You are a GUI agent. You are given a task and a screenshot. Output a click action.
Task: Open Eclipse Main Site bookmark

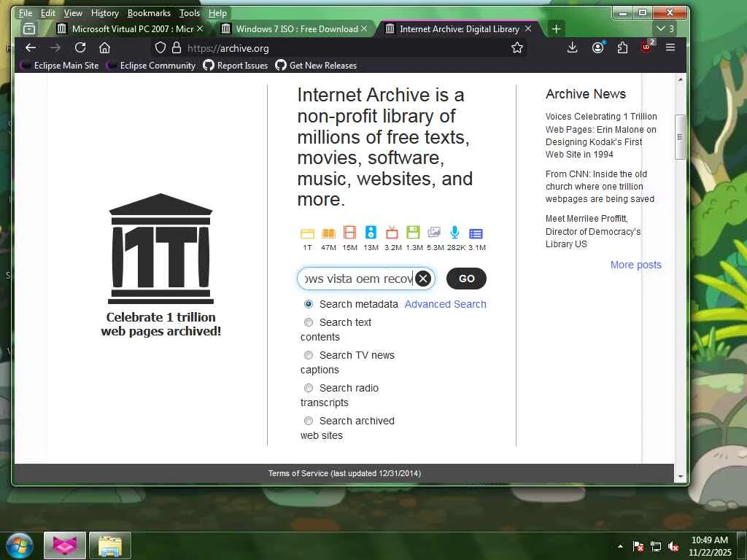[x=60, y=65]
